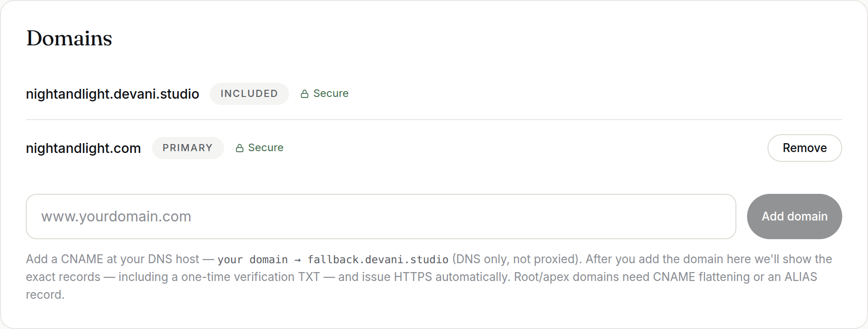Click the 'one-time verification TXT' text
Screen dimensions: 868x329
[x=250, y=277]
